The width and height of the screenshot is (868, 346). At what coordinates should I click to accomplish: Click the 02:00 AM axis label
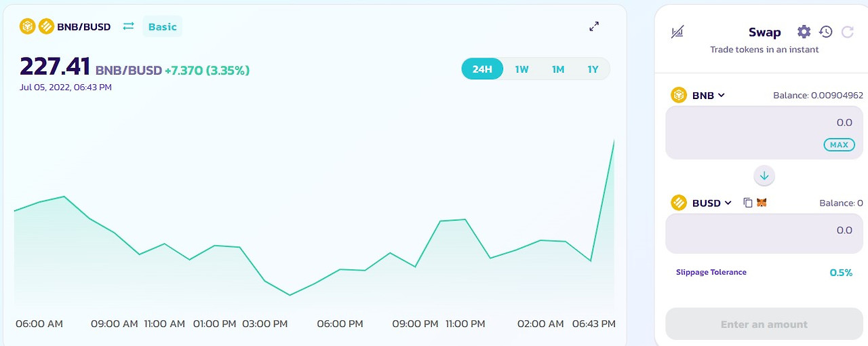point(540,324)
